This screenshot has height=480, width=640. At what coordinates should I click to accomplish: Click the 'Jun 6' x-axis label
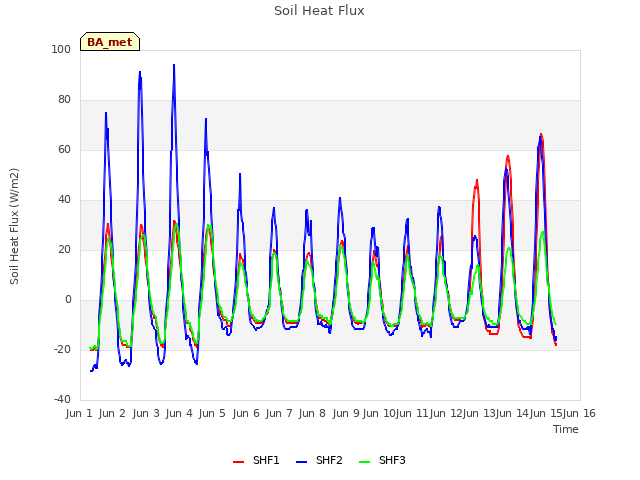246,413
